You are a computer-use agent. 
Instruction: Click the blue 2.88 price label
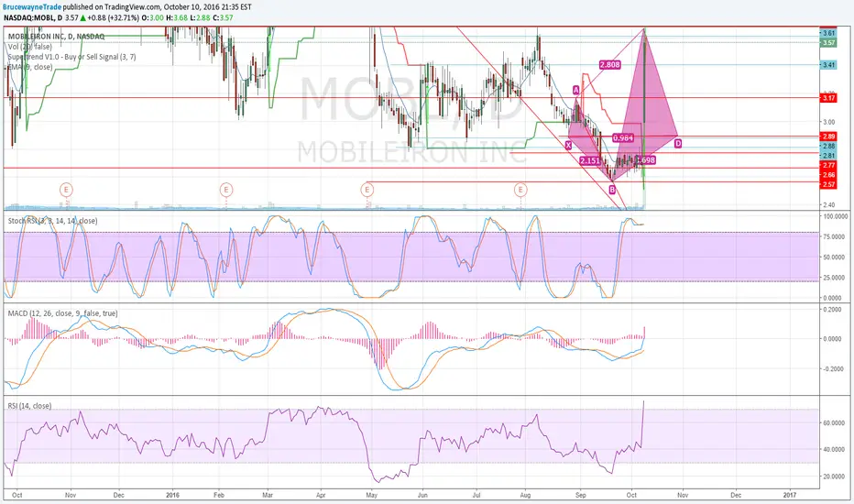pyautogui.click(x=828, y=146)
